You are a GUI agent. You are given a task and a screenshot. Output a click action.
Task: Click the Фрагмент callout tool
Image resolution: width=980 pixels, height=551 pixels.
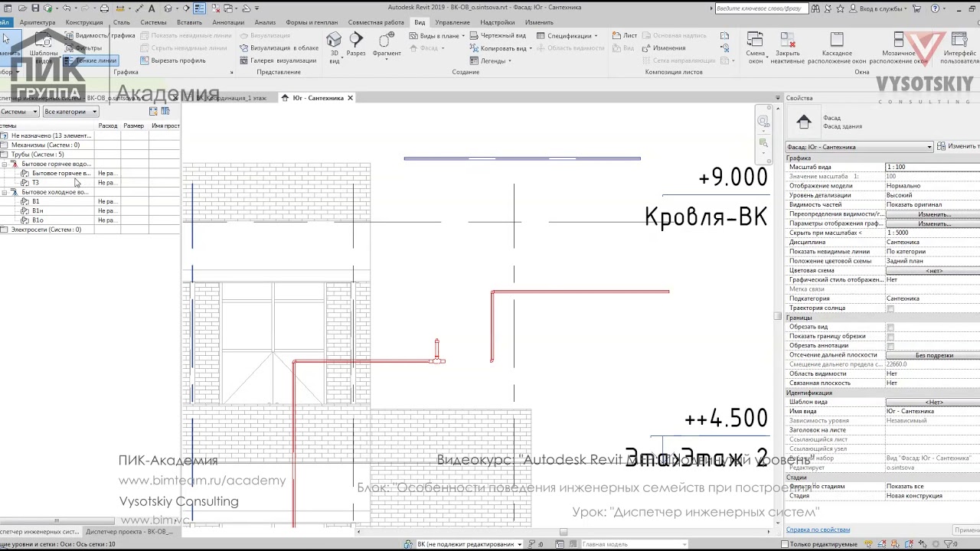click(387, 45)
